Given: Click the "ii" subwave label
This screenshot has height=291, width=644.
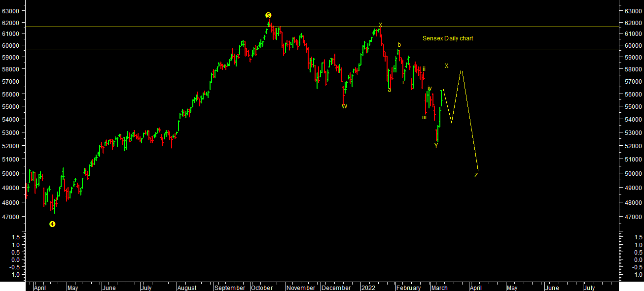Looking at the screenshot, I should click(424, 69).
